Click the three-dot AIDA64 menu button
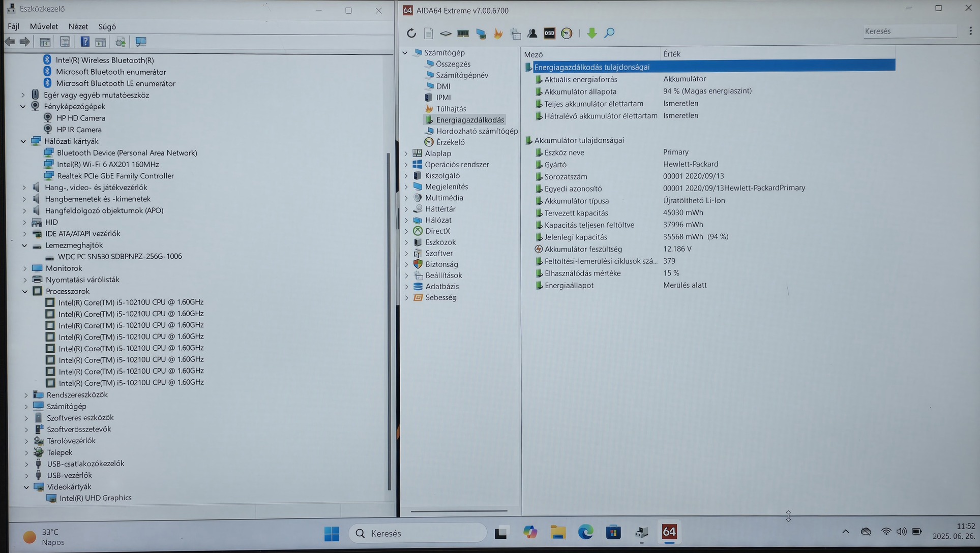The height and width of the screenshot is (553, 980). 970,31
